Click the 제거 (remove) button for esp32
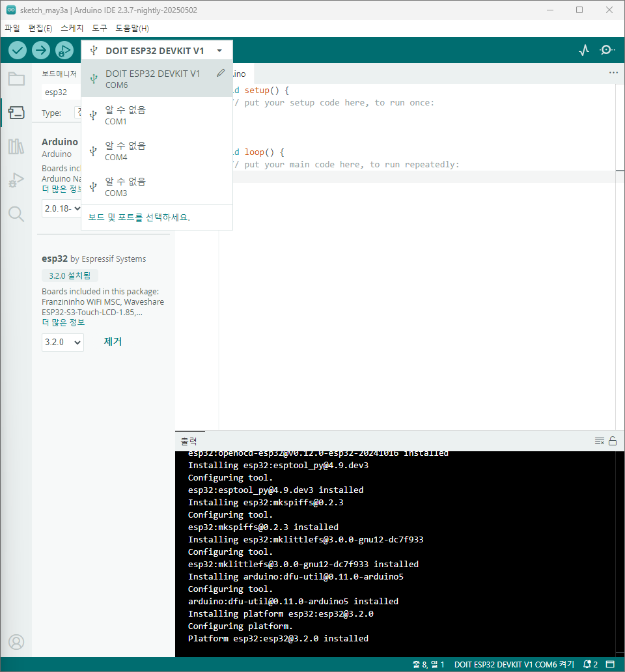 113,342
